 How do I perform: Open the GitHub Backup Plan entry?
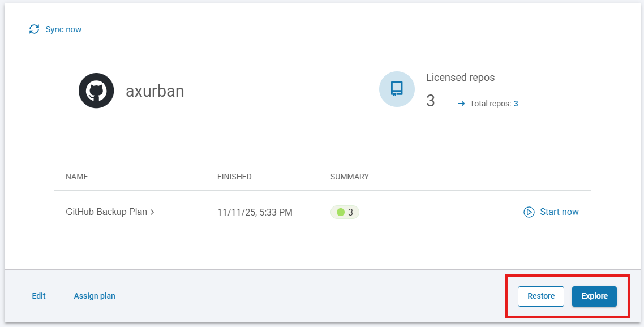(106, 212)
